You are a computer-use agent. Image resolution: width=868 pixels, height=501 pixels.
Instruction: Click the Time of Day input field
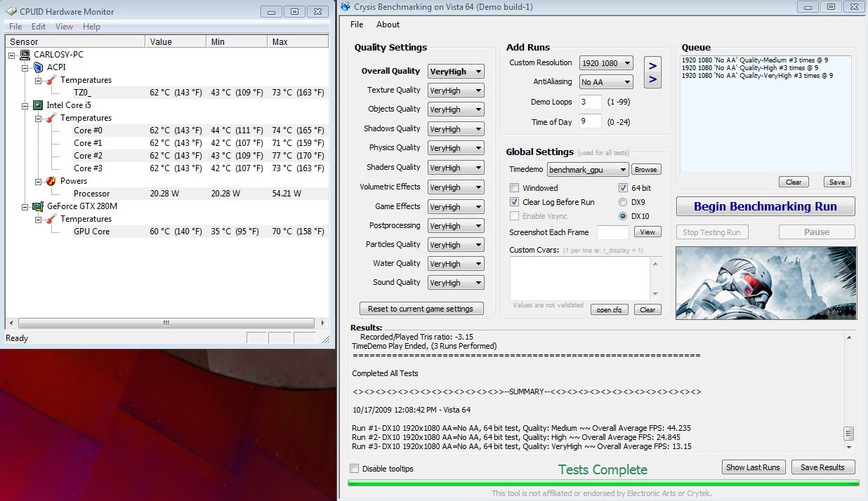tap(591, 122)
